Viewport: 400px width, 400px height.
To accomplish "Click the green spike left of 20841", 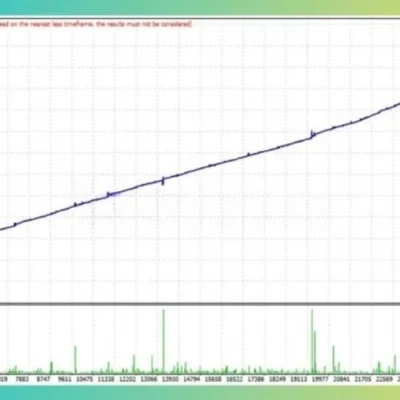I will (x=333, y=359).
